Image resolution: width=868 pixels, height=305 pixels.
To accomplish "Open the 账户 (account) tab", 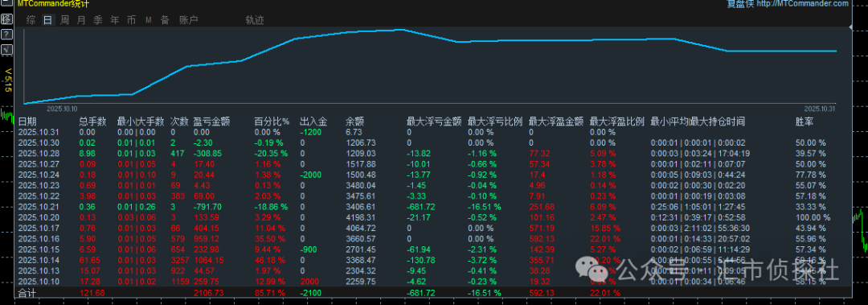I will coord(189,20).
